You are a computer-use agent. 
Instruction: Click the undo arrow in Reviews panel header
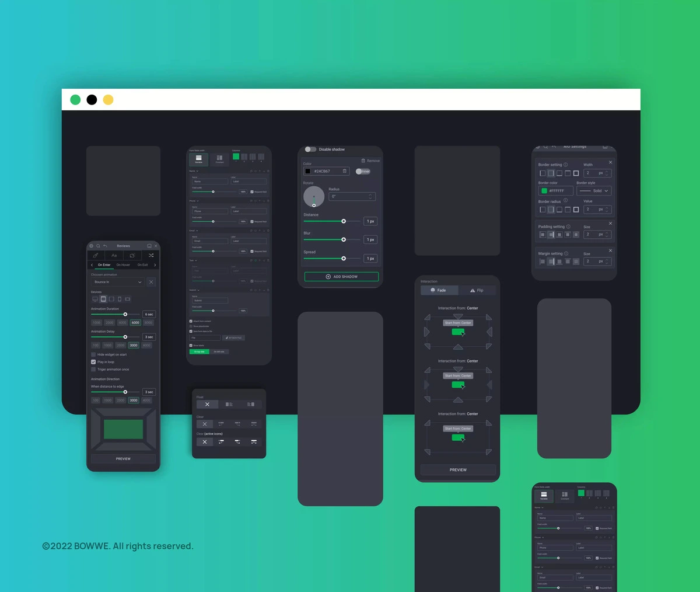[105, 246]
